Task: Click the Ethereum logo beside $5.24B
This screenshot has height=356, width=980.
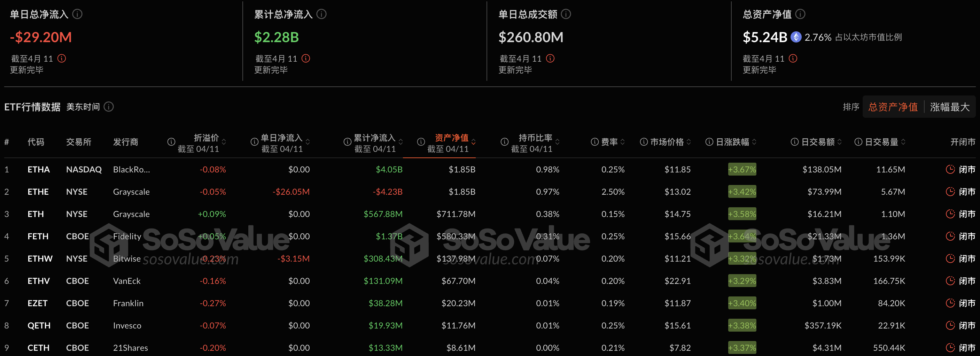Action: (x=796, y=37)
